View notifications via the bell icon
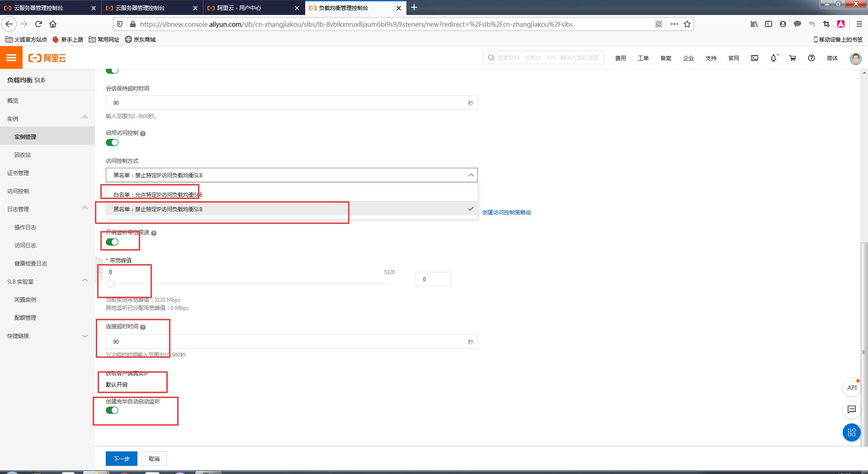 pyautogui.click(x=774, y=58)
